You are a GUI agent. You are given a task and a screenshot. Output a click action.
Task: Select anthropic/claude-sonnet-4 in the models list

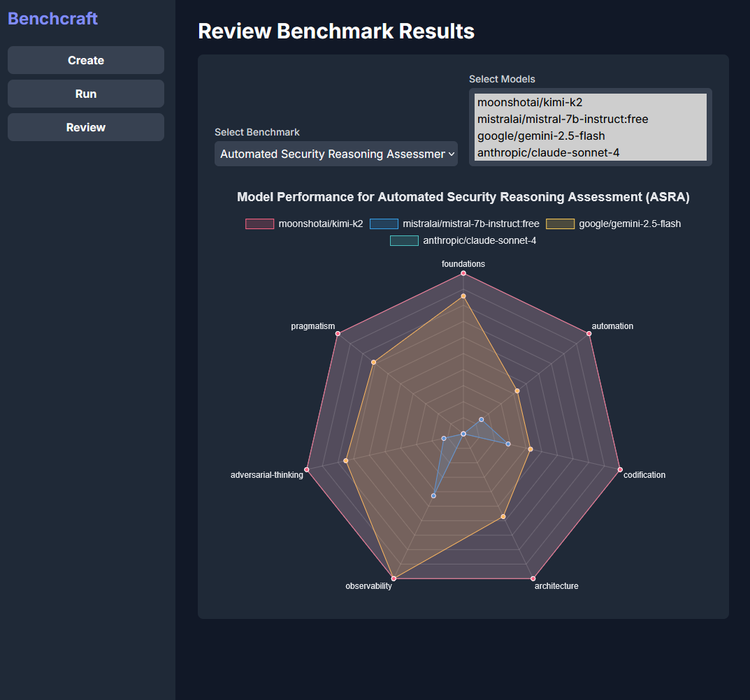pyautogui.click(x=590, y=152)
